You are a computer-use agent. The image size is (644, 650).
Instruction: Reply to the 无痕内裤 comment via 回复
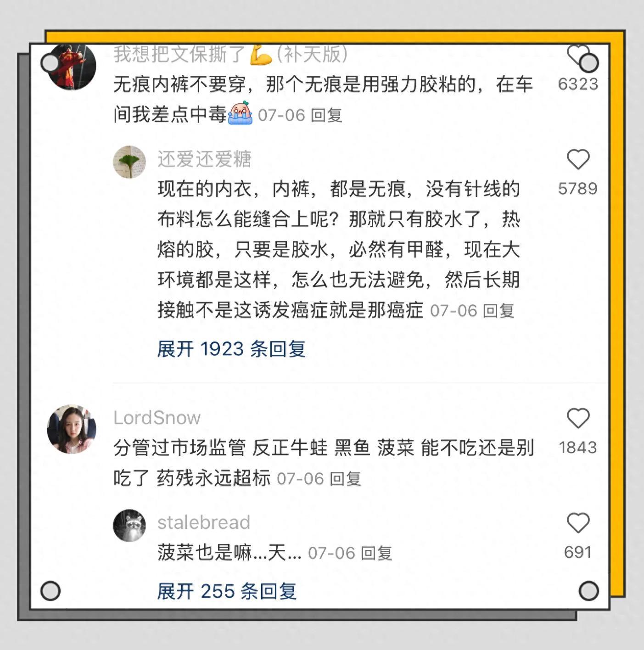pos(326,115)
